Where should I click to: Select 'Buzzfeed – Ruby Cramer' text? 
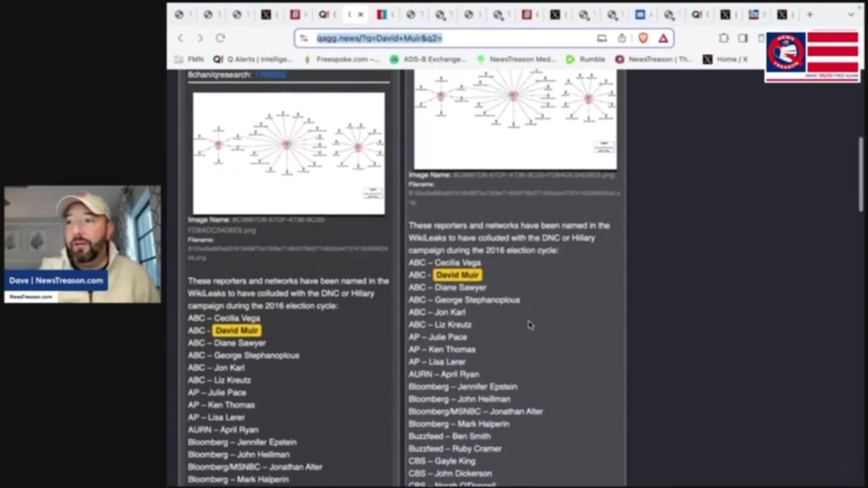coord(455,449)
